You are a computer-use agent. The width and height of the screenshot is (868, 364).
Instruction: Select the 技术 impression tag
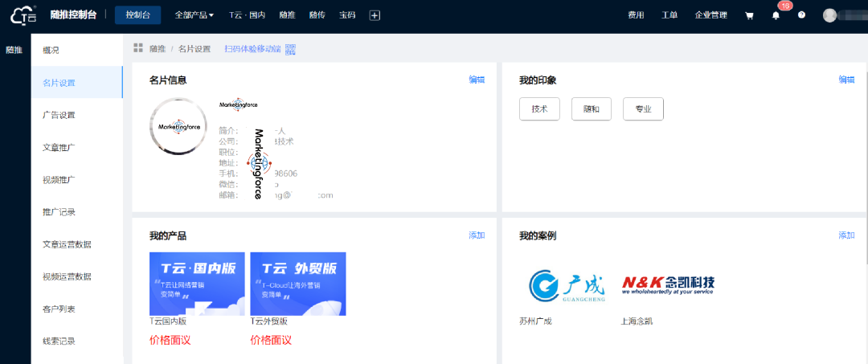point(539,109)
